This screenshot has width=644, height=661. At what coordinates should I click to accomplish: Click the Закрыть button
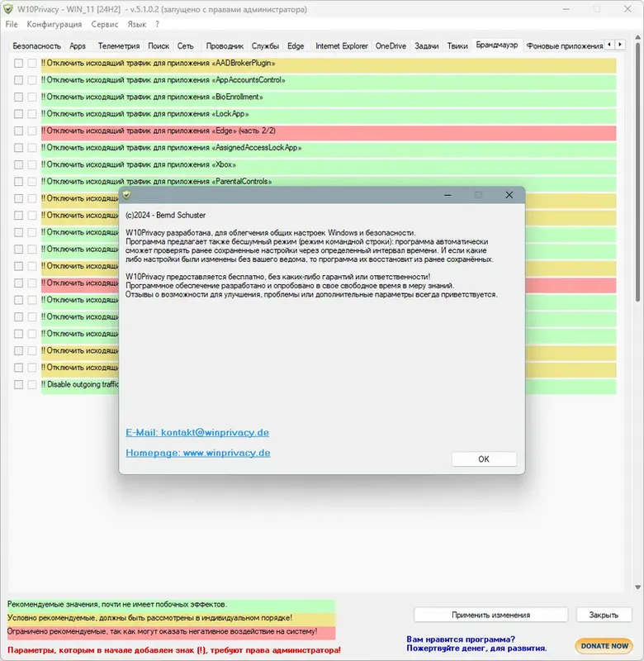point(604,615)
